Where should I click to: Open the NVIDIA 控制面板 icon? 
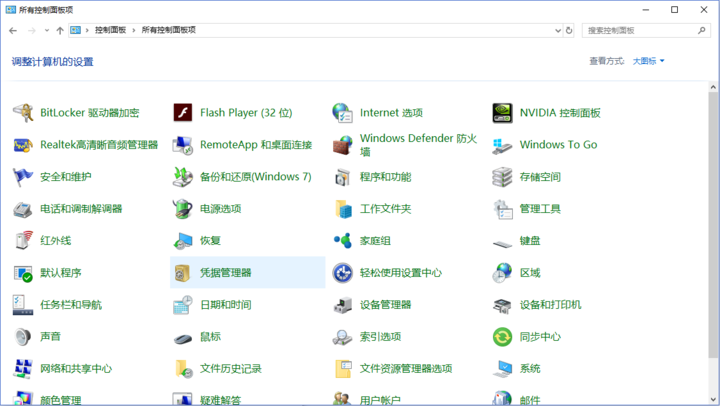502,113
